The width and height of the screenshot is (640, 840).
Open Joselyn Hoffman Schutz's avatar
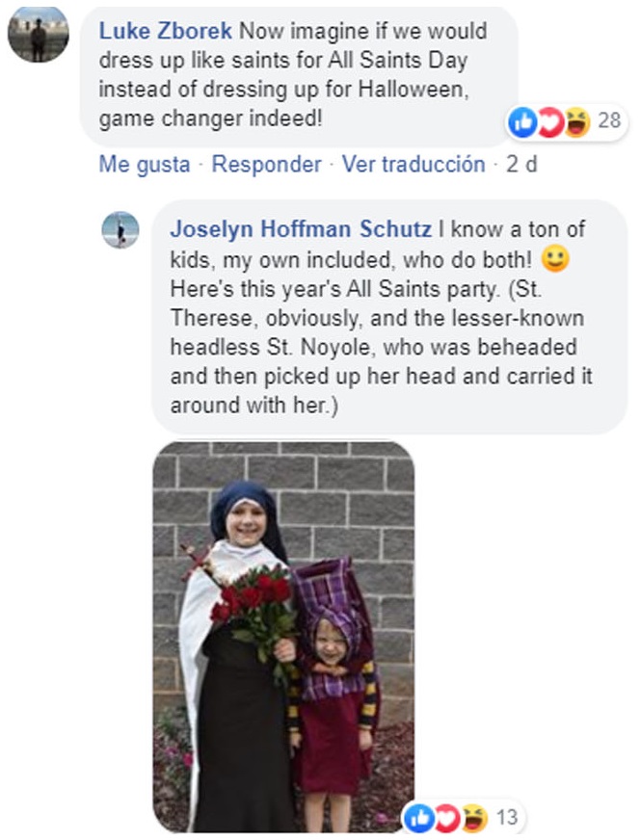point(120,230)
